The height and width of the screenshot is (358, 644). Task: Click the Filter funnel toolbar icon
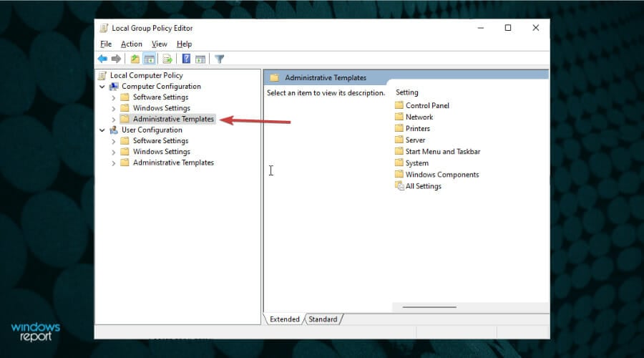tap(220, 59)
